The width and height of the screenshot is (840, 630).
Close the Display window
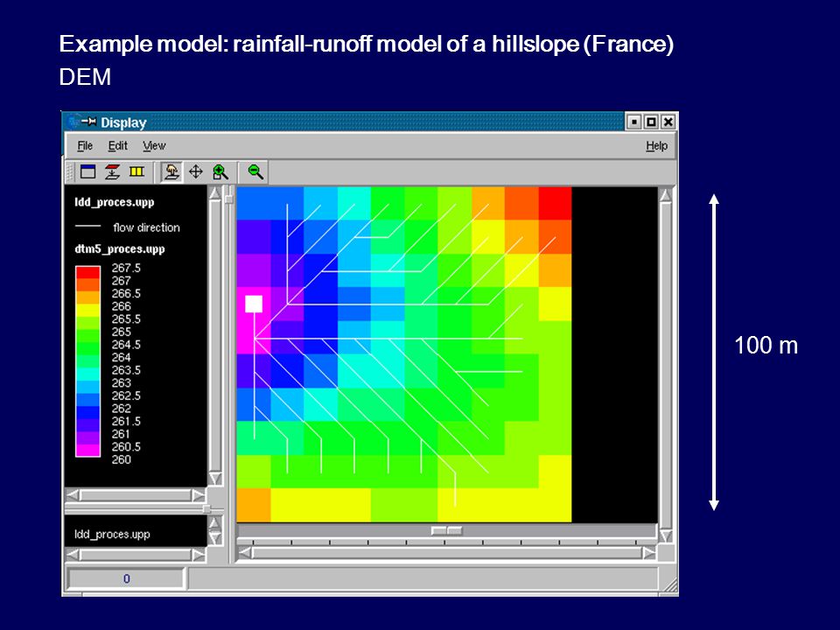(x=668, y=122)
